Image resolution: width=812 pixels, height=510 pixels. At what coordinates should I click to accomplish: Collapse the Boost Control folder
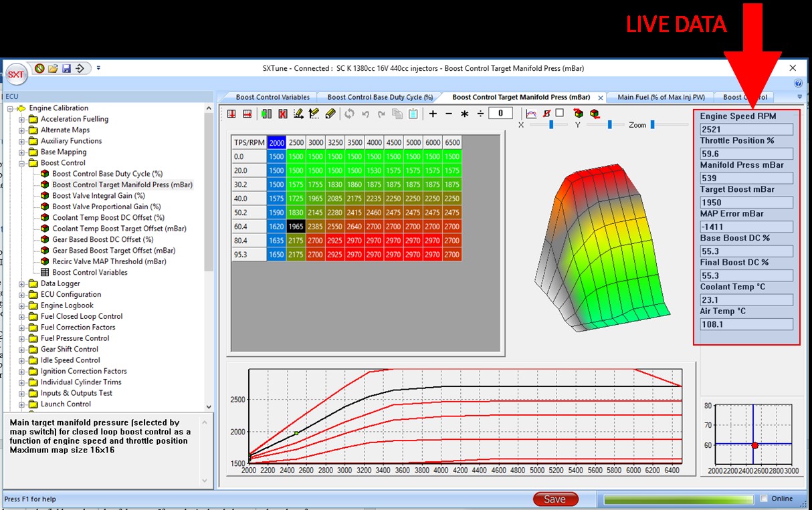(x=22, y=163)
